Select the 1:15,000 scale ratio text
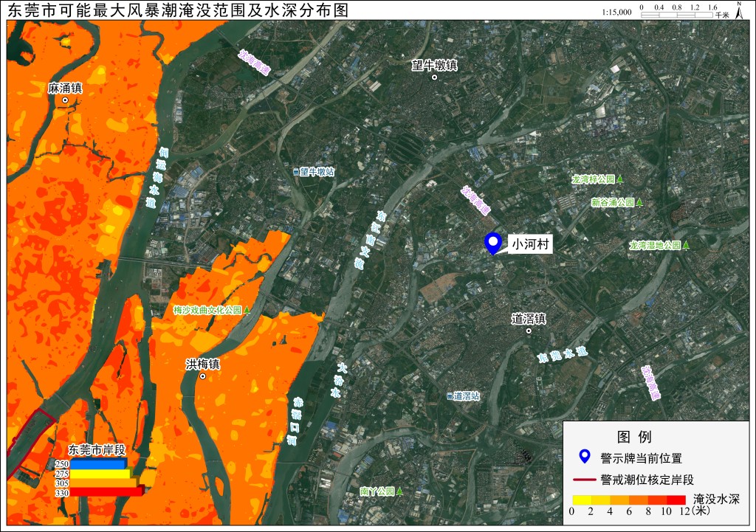756x532 pixels. [x=616, y=13]
